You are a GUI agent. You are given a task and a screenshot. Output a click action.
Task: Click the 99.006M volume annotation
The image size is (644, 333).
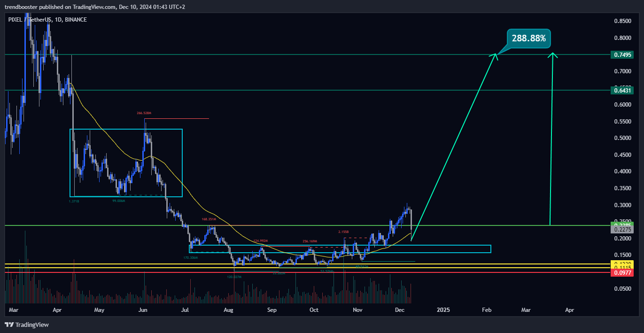(118, 201)
